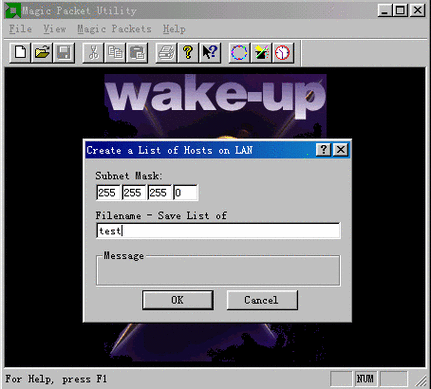Minimize the Magic Packet Utility window

pos(384,10)
